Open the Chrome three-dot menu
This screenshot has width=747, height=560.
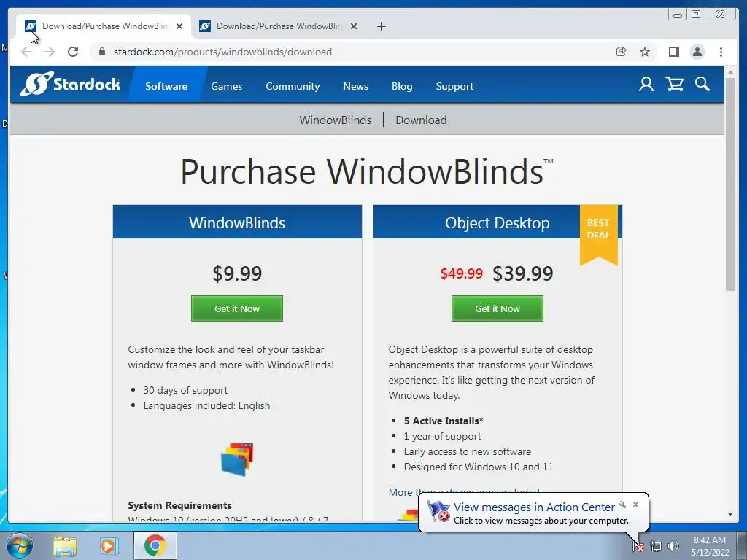(721, 52)
